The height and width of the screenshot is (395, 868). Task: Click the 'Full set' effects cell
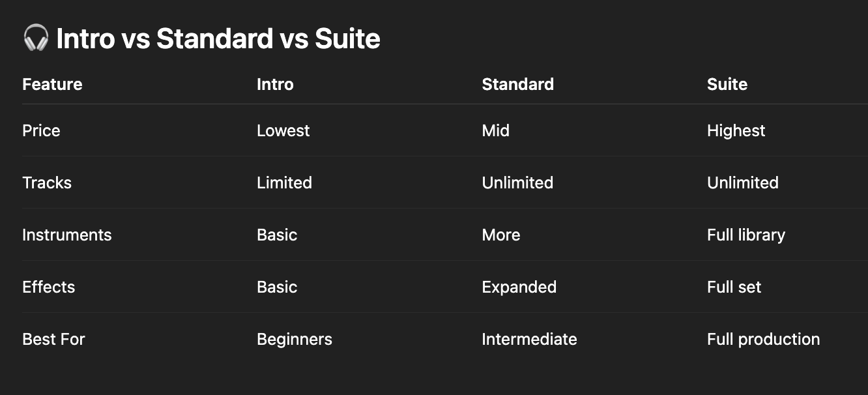pyautogui.click(x=734, y=287)
